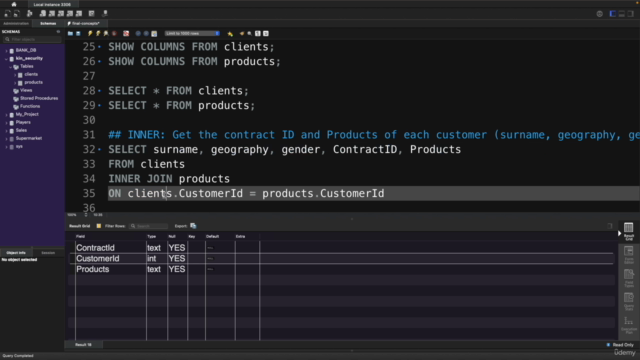The image size is (640, 360).
Task: Expand the sys schema
Action: [x=6, y=147]
